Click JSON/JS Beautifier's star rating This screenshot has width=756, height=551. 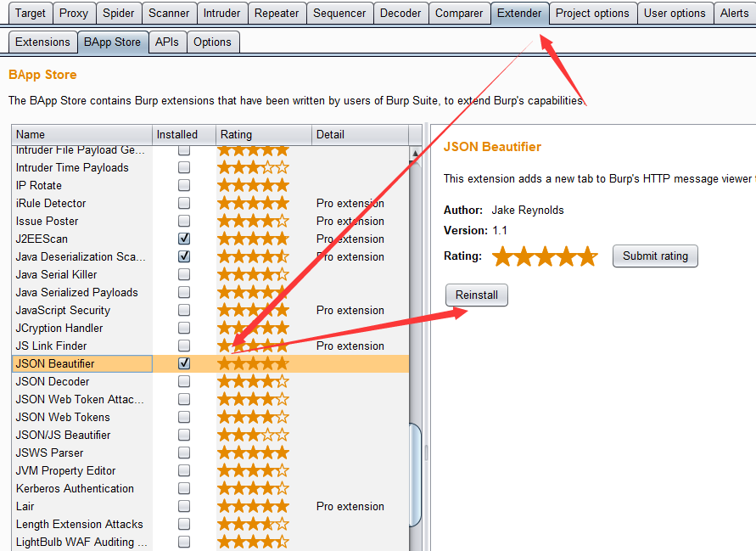pos(253,435)
